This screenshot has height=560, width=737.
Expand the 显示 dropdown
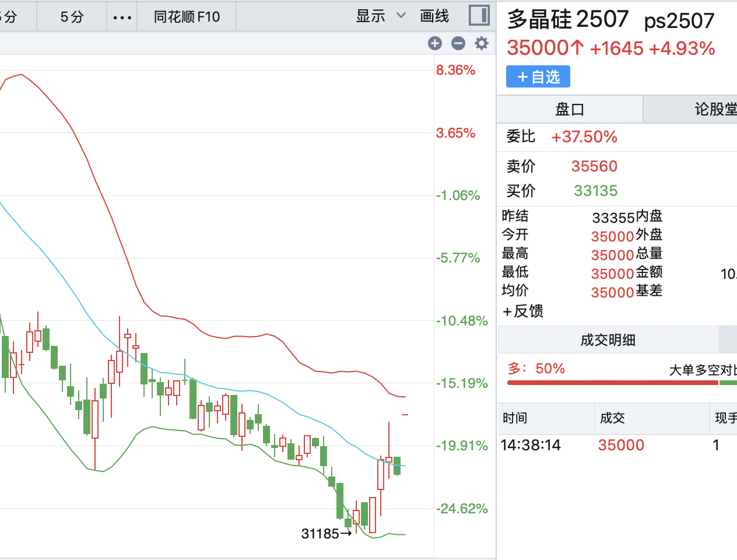(x=380, y=16)
